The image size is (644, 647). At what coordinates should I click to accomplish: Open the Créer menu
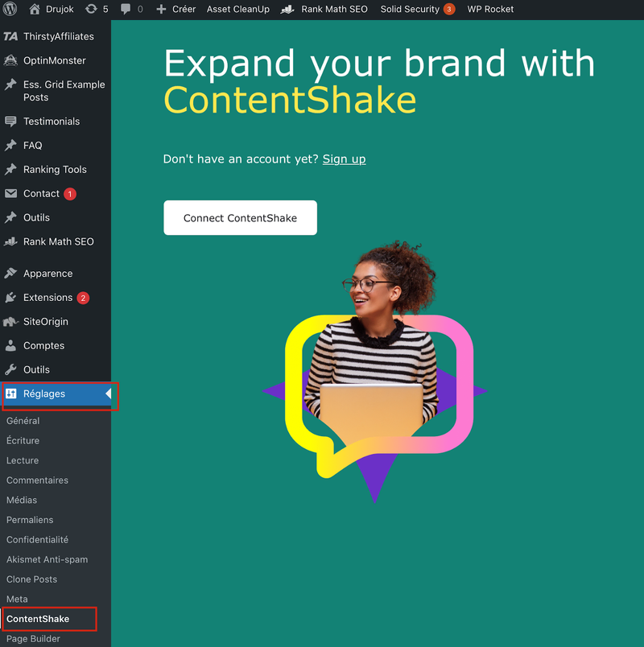(x=184, y=9)
